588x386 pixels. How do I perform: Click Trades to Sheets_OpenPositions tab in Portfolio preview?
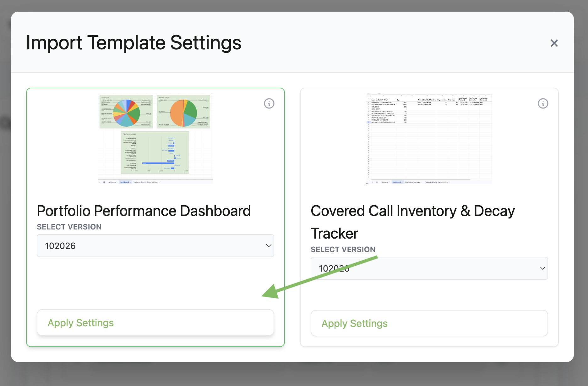coord(145,182)
